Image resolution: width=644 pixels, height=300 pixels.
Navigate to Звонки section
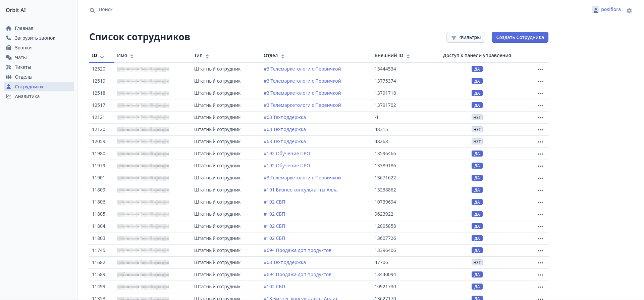click(23, 48)
